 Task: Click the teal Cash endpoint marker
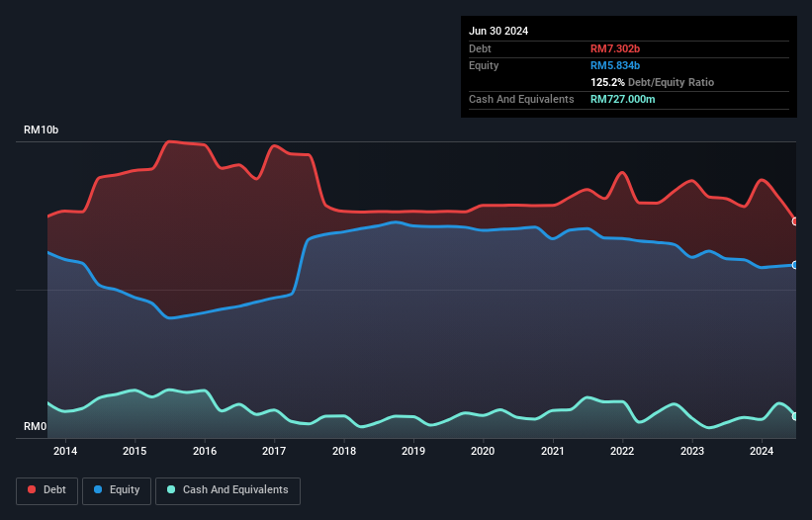(795, 416)
